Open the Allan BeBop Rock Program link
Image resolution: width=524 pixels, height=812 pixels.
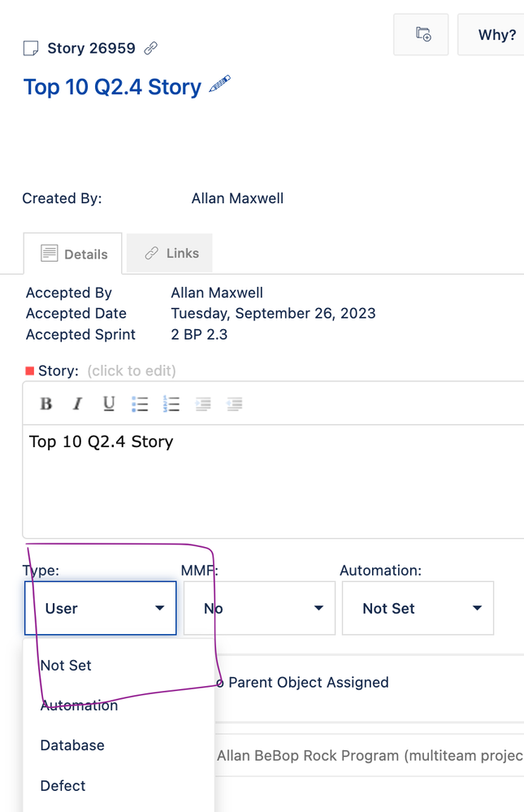tap(366, 755)
